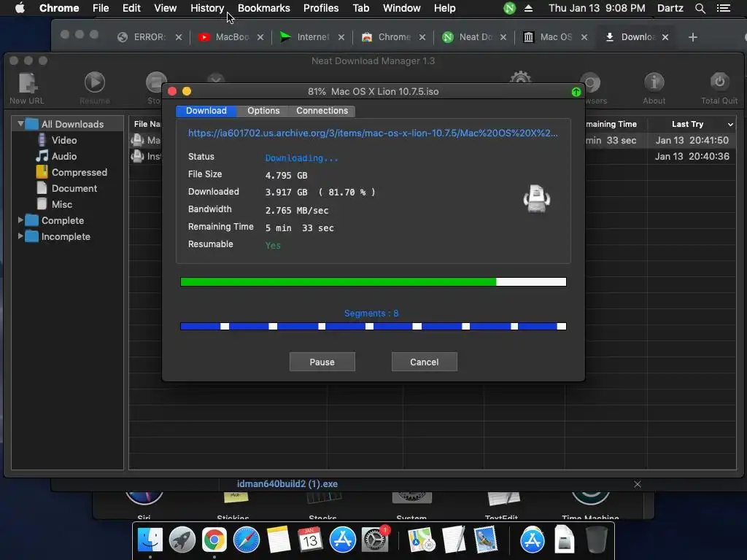Open Notes icon in the Dock
Viewport: 747px width, 560px height.
[x=278, y=540]
